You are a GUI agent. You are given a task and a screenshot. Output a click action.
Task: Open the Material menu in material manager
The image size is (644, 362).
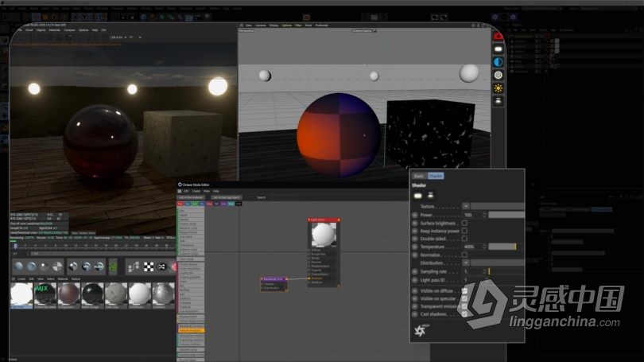click(63, 279)
